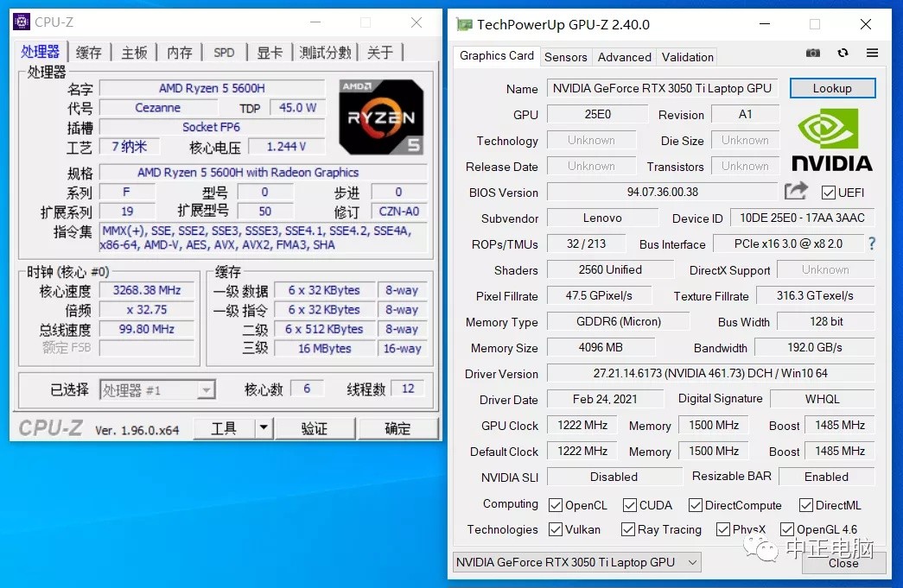903x588 pixels.
Task: Switch to the Sensors tab in GPU-Z
Action: [x=565, y=57]
